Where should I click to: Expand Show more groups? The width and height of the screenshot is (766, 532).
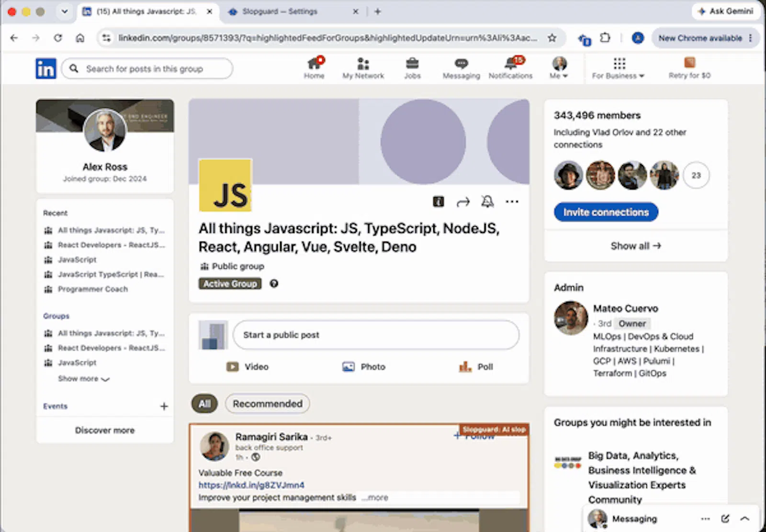(x=84, y=378)
